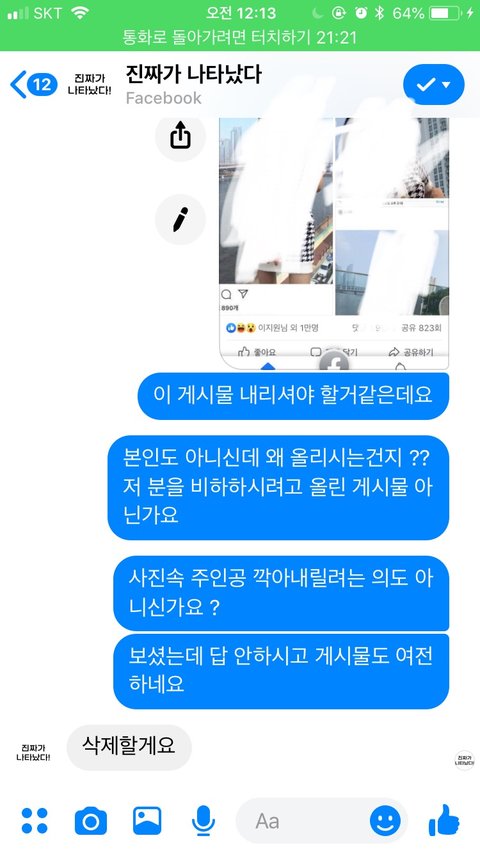The image size is (480, 854).
Task: Tap the back arrow with 12 badge
Action: tap(34, 84)
